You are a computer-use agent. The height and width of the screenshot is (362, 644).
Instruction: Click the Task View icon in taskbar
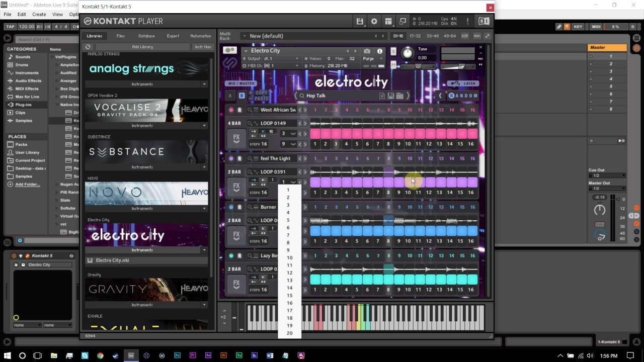[x=37, y=355]
